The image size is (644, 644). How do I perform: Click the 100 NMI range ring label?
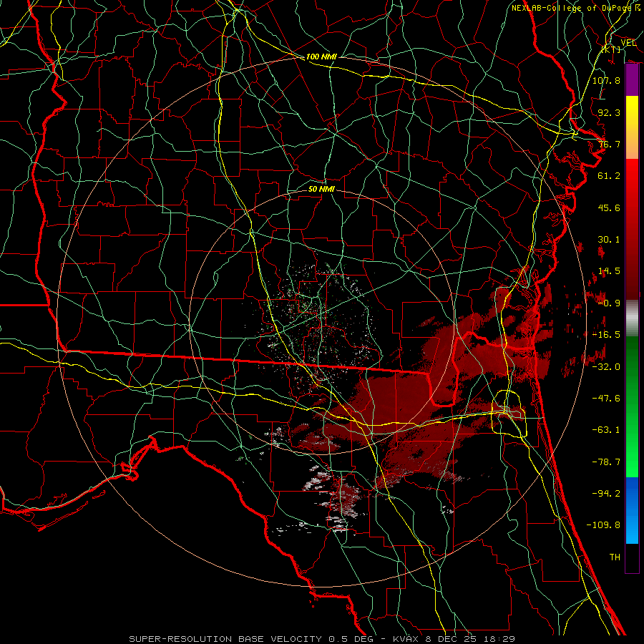pyautogui.click(x=321, y=57)
